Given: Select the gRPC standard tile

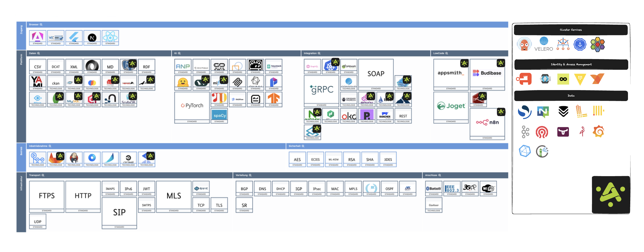Looking at the screenshot, I should point(321,90).
